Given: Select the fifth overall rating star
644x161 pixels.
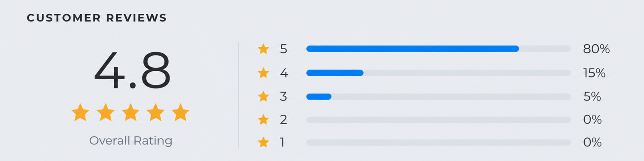Looking at the screenshot, I should (180, 112).
